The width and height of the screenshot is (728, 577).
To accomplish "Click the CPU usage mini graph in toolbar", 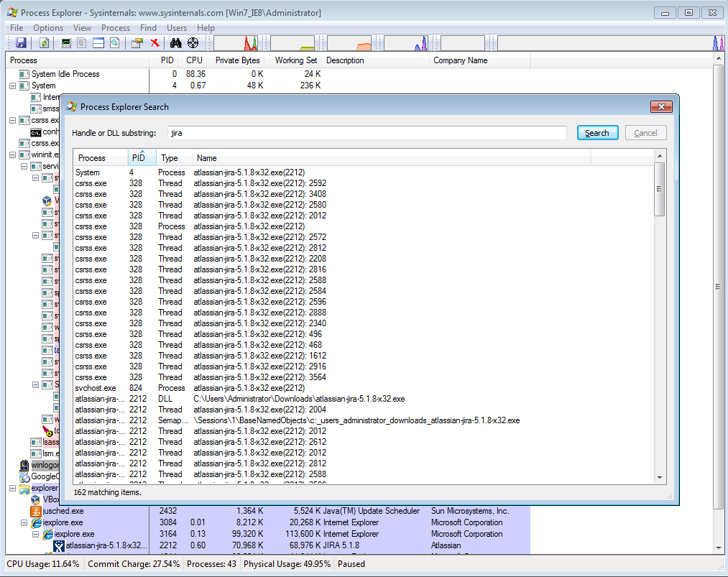I will pyautogui.click(x=236, y=43).
